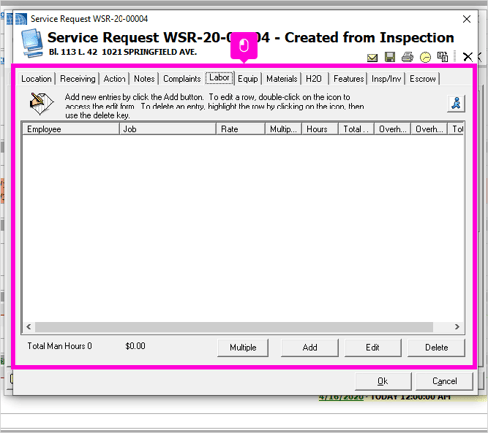
Task: Click the left arrow of horizontal scrollbar
Action: point(29,327)
